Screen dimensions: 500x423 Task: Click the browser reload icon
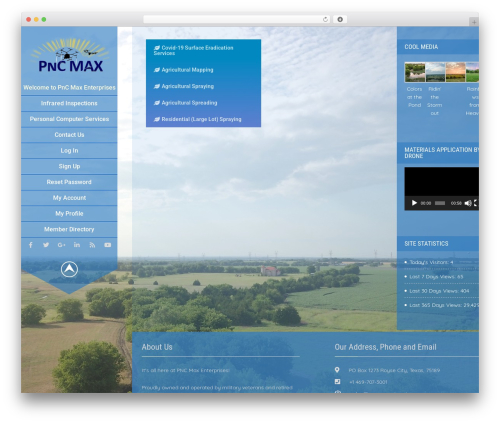tap(325, 19)
